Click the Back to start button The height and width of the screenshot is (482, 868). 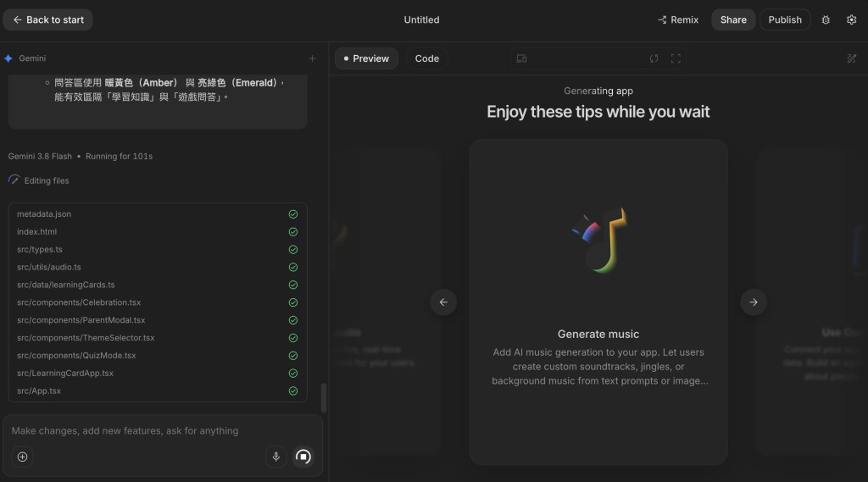47,20
